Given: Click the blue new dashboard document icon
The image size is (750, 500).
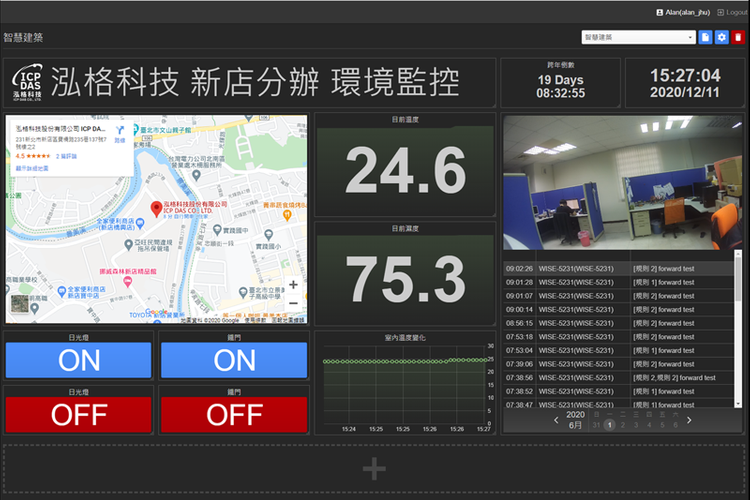Looking at the screenshot, I should (705, 37).
